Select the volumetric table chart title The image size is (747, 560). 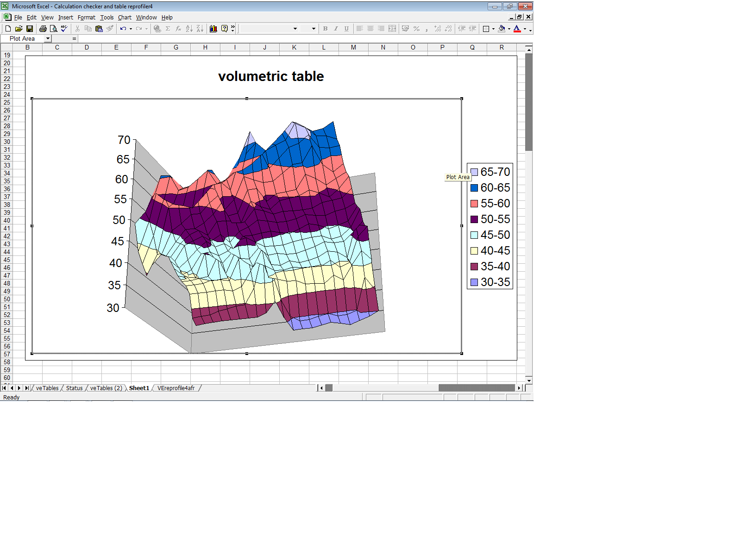point(271,76)
